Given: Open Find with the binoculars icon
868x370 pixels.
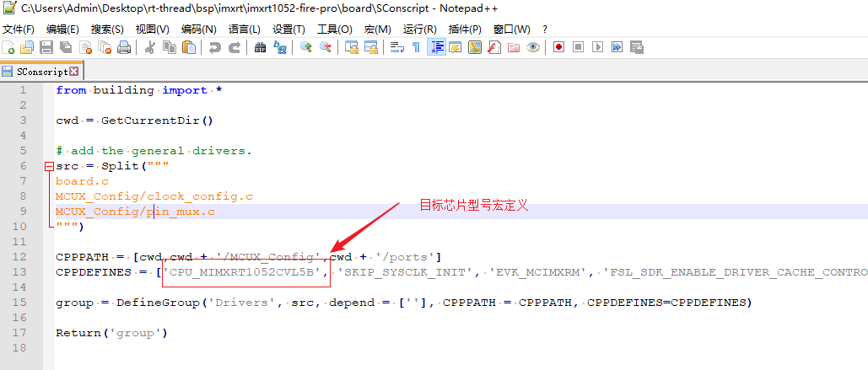Looking at the screenshot, I should (260, 48).
